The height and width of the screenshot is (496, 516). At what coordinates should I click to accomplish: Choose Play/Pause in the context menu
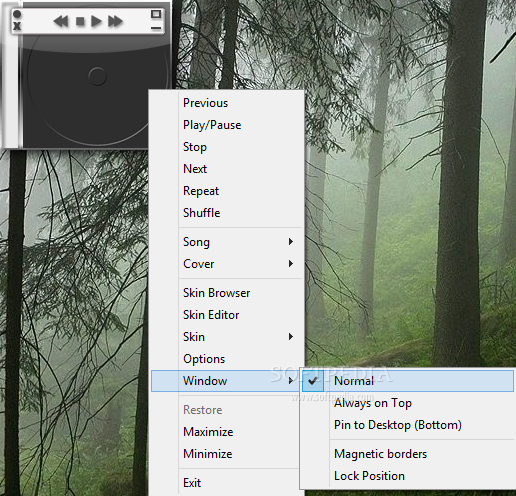click(227, 125)
